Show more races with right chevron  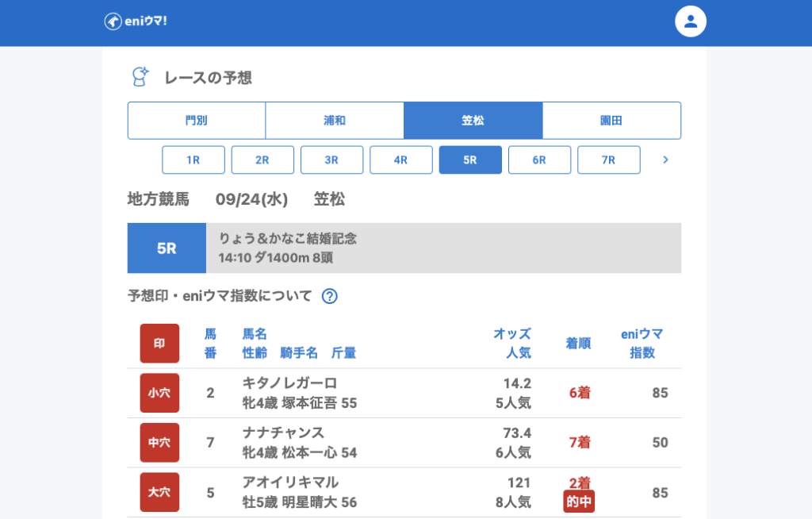point(665,160)
